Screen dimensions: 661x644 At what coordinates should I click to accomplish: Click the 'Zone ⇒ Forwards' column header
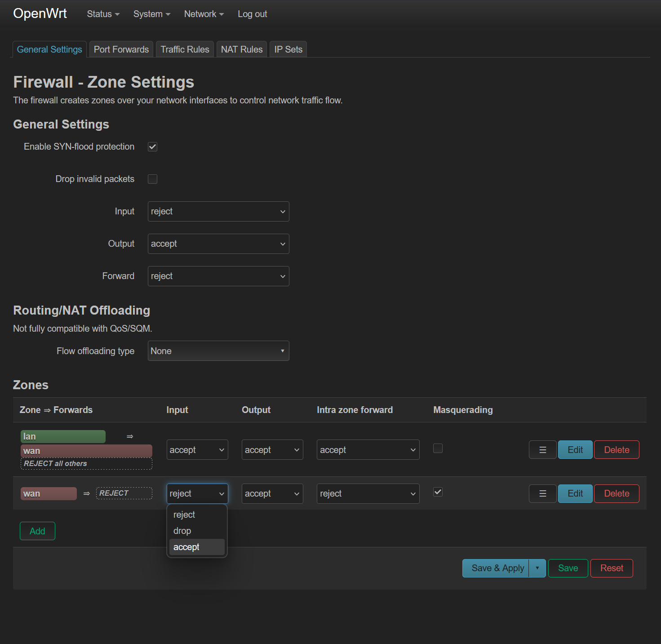56,410
